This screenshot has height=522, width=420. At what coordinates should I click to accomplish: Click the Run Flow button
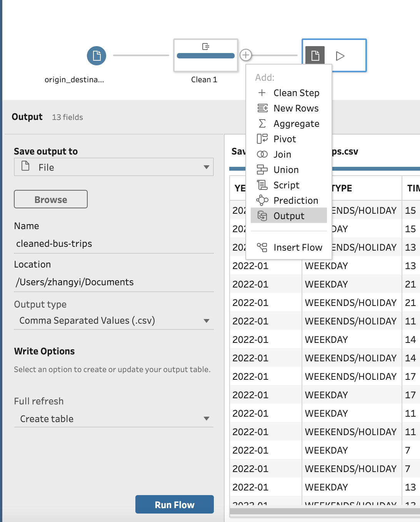[174, 505]
